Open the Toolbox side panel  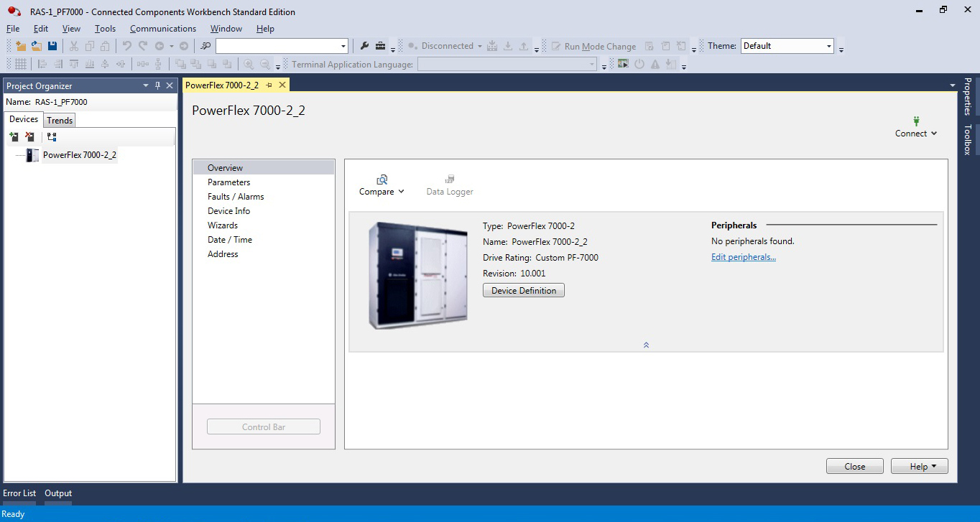click(968, 140)
